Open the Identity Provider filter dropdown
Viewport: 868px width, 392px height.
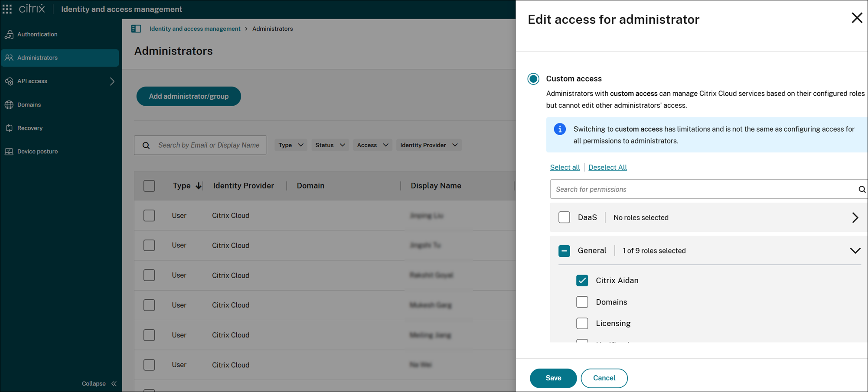(x=428, y=145)
